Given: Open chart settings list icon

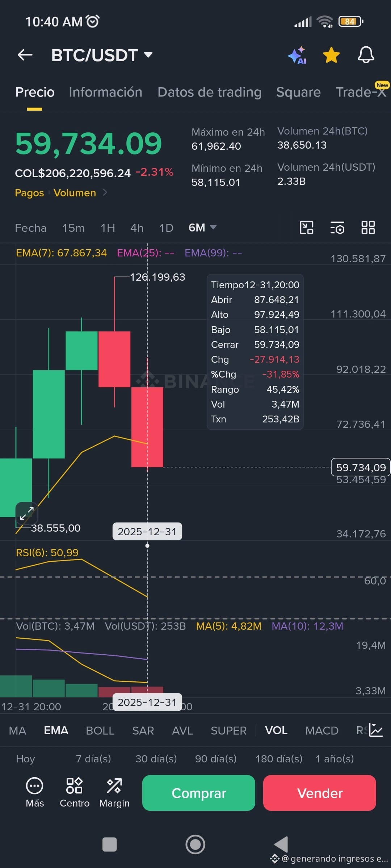Looking at the screenshot, I should (337, 228).
